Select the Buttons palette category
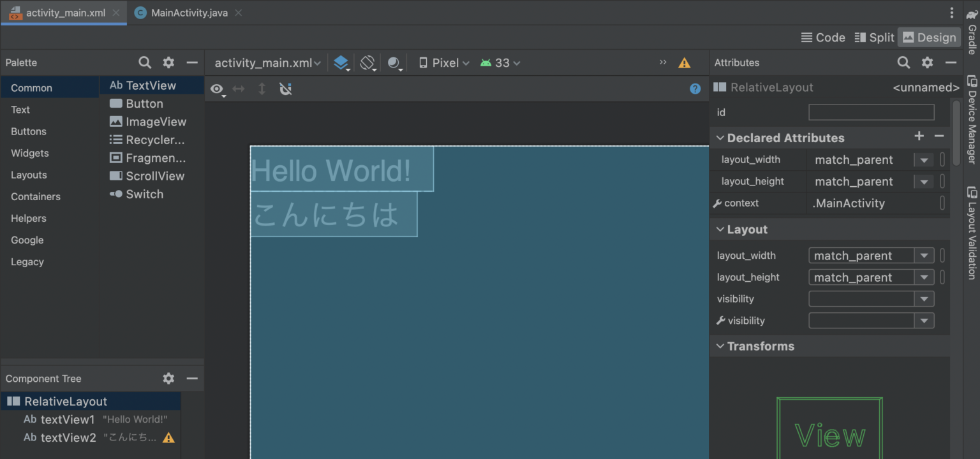Screen dimensions: 980x459 coord(50,131)
